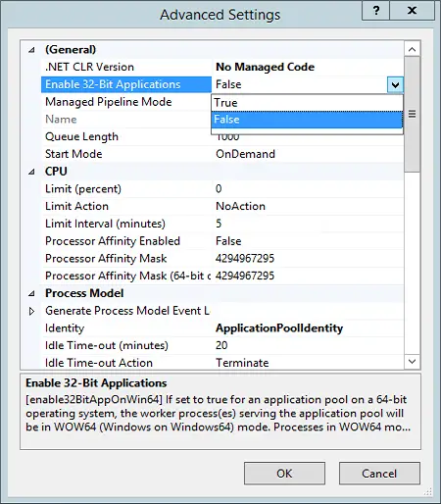This screenshot has width=441, height=504.
Task: Click the Idle Time-out (minutes) value
Action: click(x=221, y=345)
